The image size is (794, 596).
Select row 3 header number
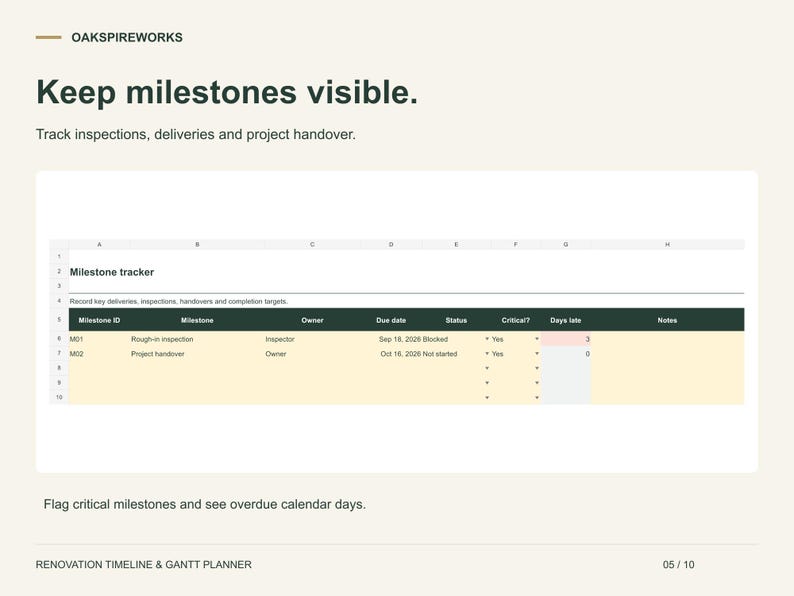pyautogui.click(x=59, y=286)
